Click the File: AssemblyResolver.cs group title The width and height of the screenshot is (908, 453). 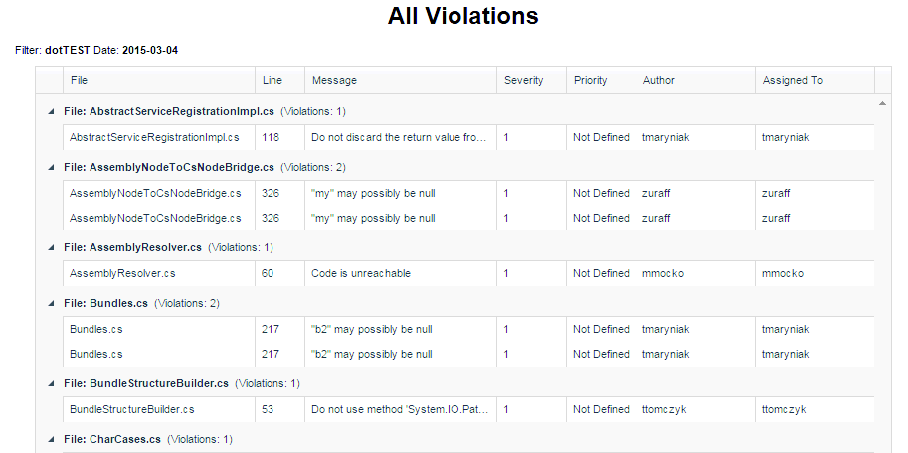(133, 247)
